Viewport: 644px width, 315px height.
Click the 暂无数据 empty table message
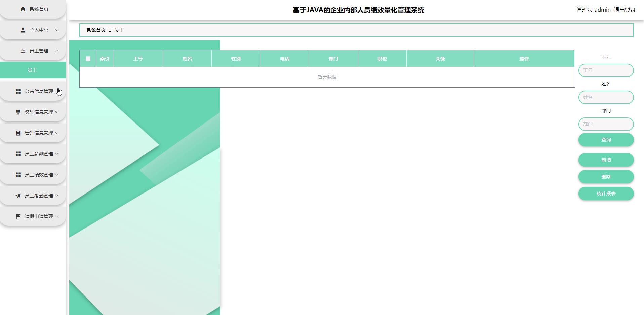pos(327,77)
